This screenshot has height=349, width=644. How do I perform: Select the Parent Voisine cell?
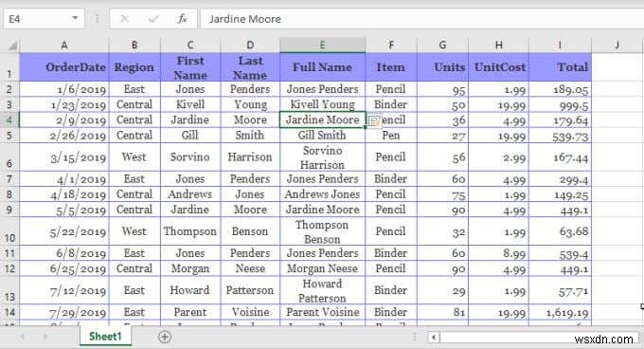(x=322, y=312)
